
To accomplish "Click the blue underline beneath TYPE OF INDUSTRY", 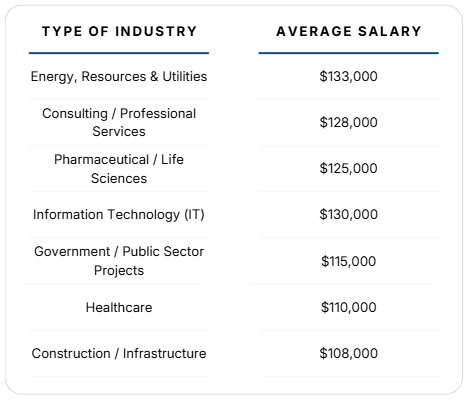I will 119,53.
